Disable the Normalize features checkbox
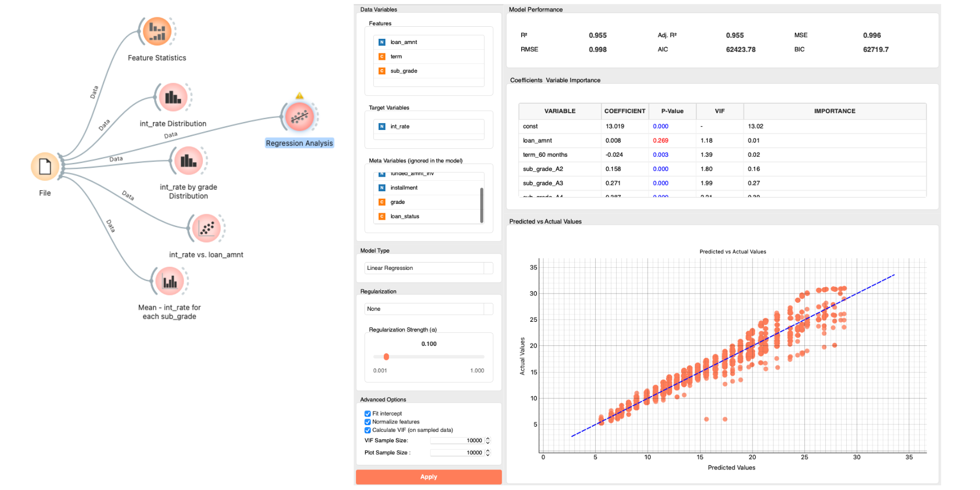The image size is (980, 490). [x=368, y=422]
